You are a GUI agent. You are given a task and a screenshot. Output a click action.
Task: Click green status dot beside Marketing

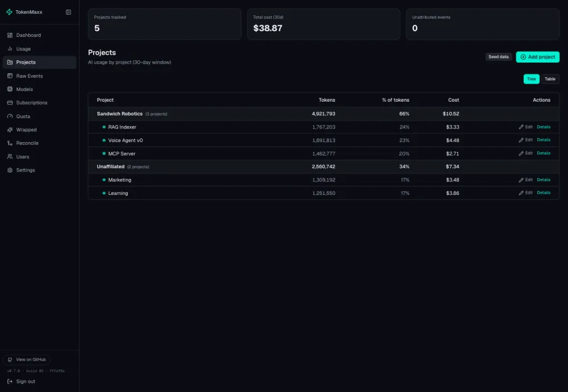tap(104, 180)
